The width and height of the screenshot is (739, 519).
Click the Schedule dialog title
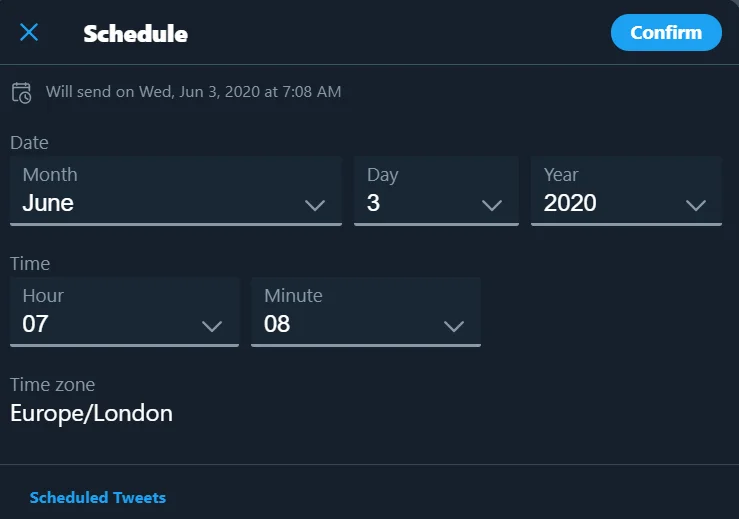point(135,33)
